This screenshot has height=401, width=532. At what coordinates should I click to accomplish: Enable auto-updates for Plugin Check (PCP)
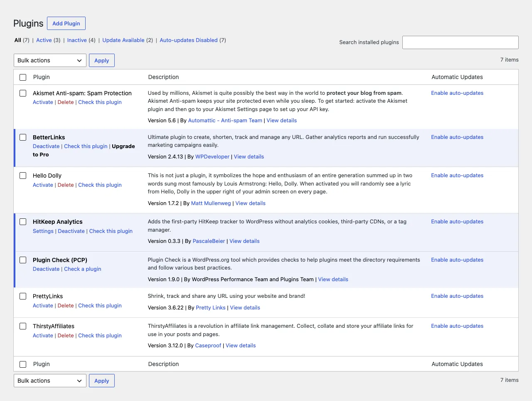[457, 260]
